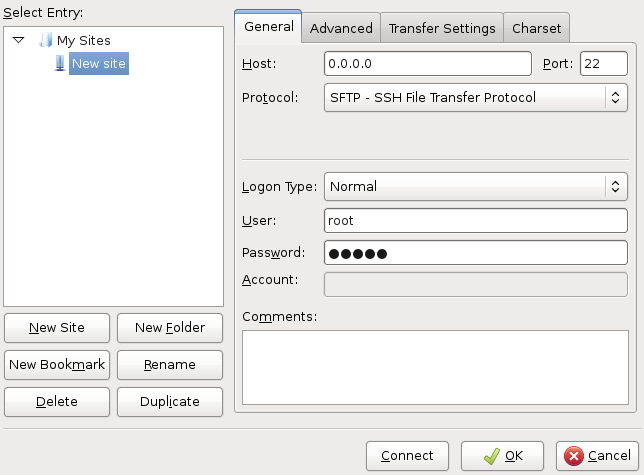Select the New site entry label
Viewport: 644px width, 475px height.
click(x=99, y=63)
